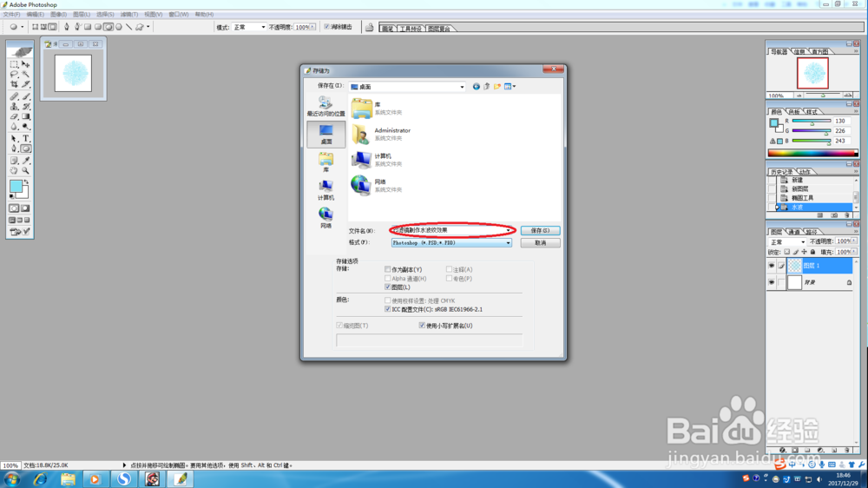Select the Dodge tool
This screenshot has height=488, width=868.
[25, 126]
